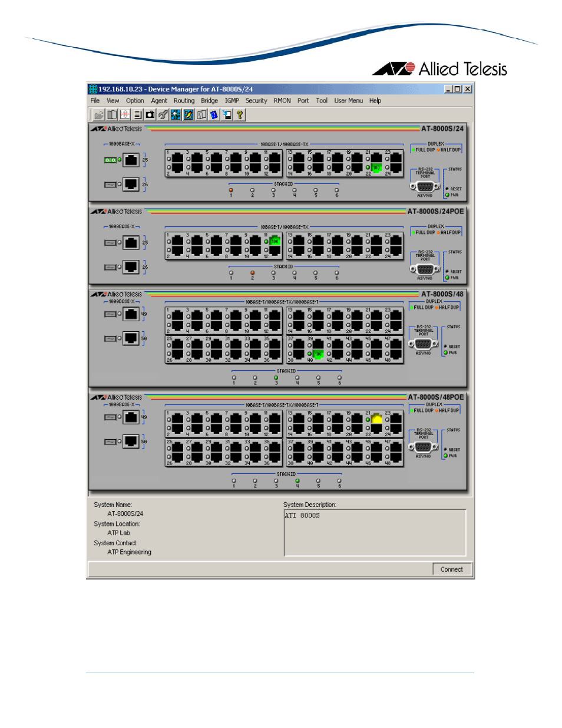Open the View menu

[x=113, y=101]
